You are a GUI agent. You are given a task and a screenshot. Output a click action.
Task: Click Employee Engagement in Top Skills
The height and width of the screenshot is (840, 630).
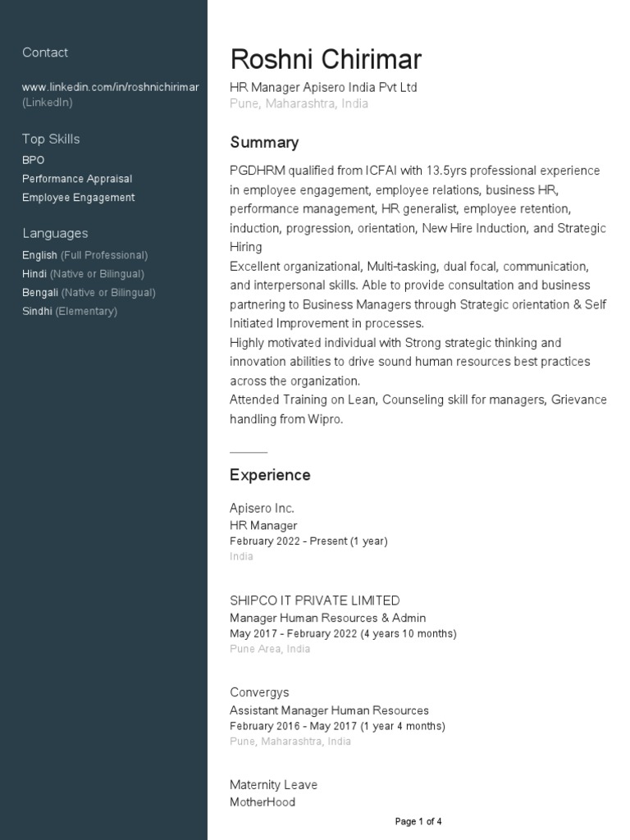point(79,198)
